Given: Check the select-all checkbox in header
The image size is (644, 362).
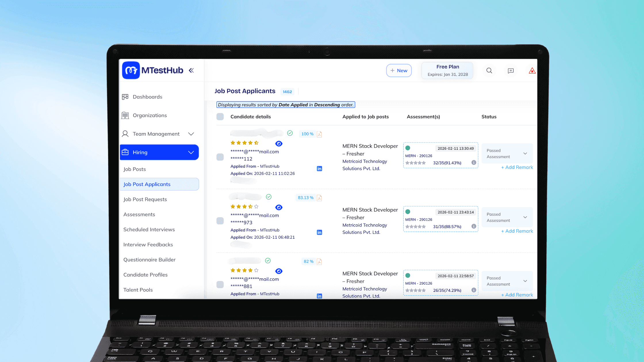Looking at the screenshot, I should click(220, 117).
